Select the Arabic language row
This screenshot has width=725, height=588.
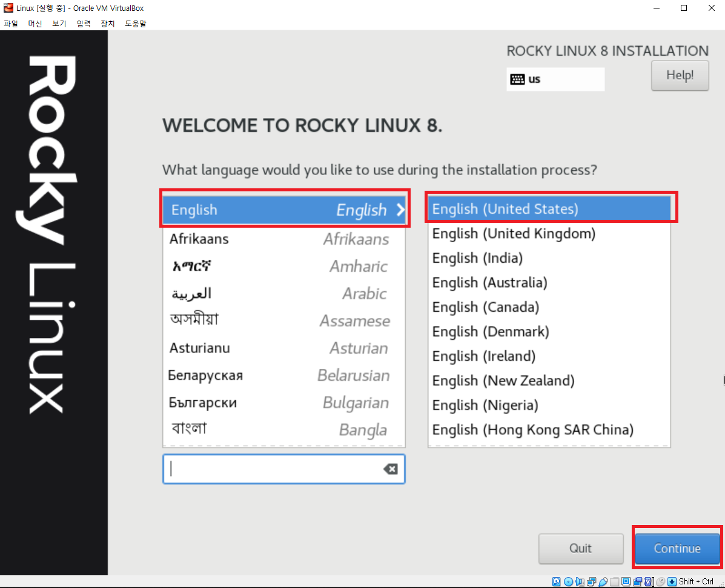[x=284, y=294]
